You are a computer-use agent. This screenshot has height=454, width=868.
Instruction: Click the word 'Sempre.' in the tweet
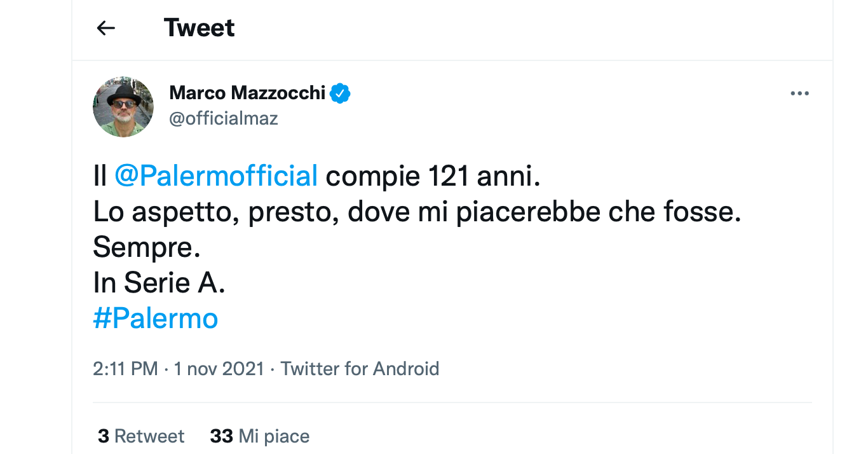pyautogui.click(x=147, y=247)
